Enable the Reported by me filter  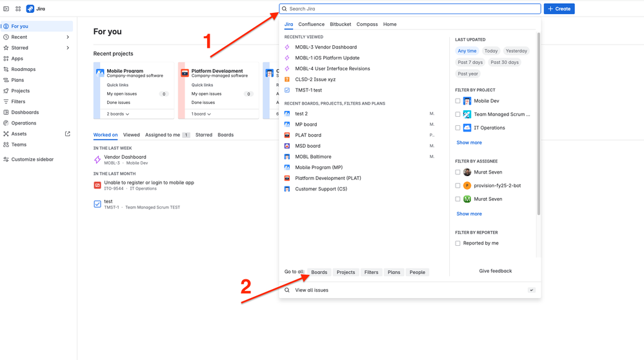pyautogui.click(x=458, y=243)
